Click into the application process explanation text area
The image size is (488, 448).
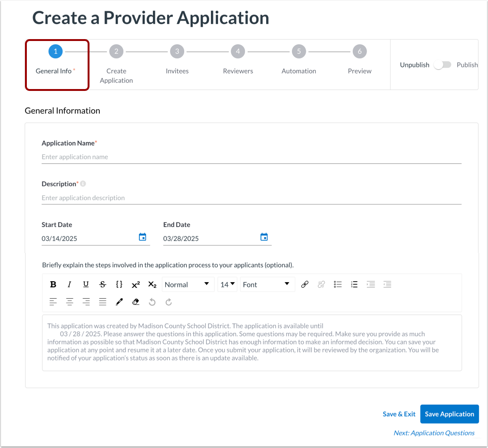click(x=252, y=343)
